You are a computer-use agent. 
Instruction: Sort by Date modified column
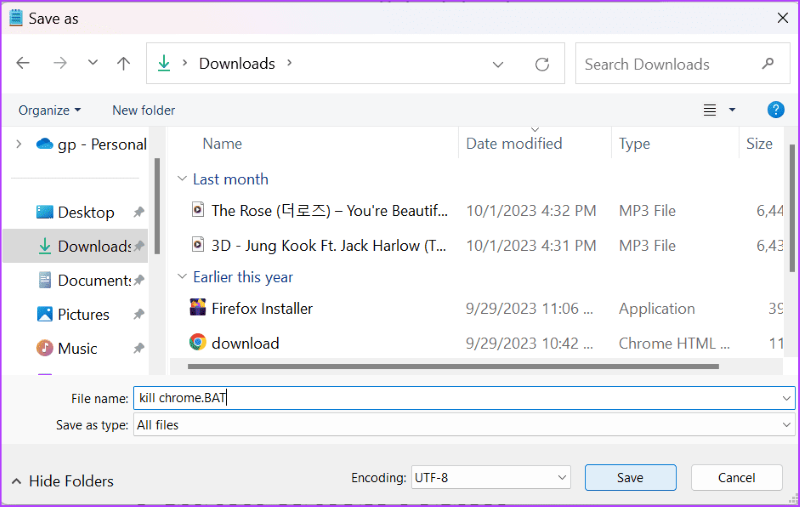click(x=514, y=144)
